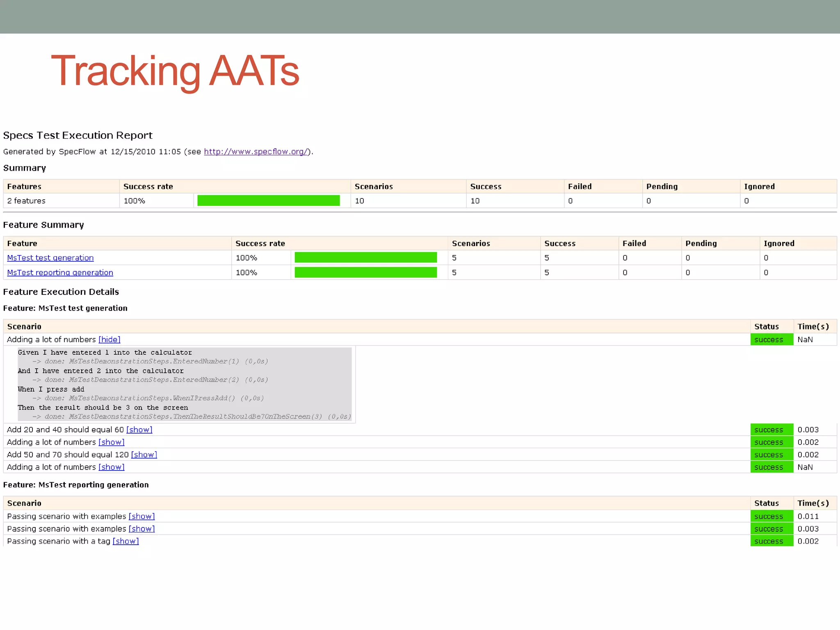
Task: Click 'Generated by SpecFlow at 12/15/2010 11:05' text
Action: pyautogui.click(x=92, y=152)
